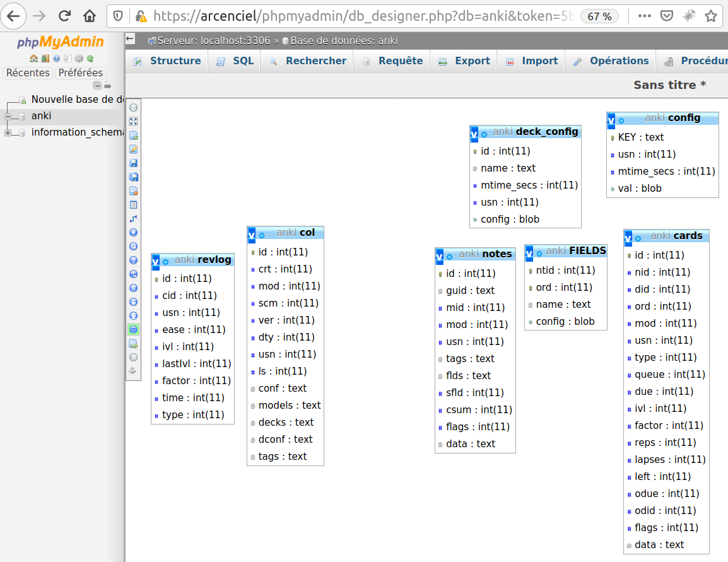Viewport: 728px width, 562px height.
Task: Select the anki database in tree
Action: (x=42, y=116)
